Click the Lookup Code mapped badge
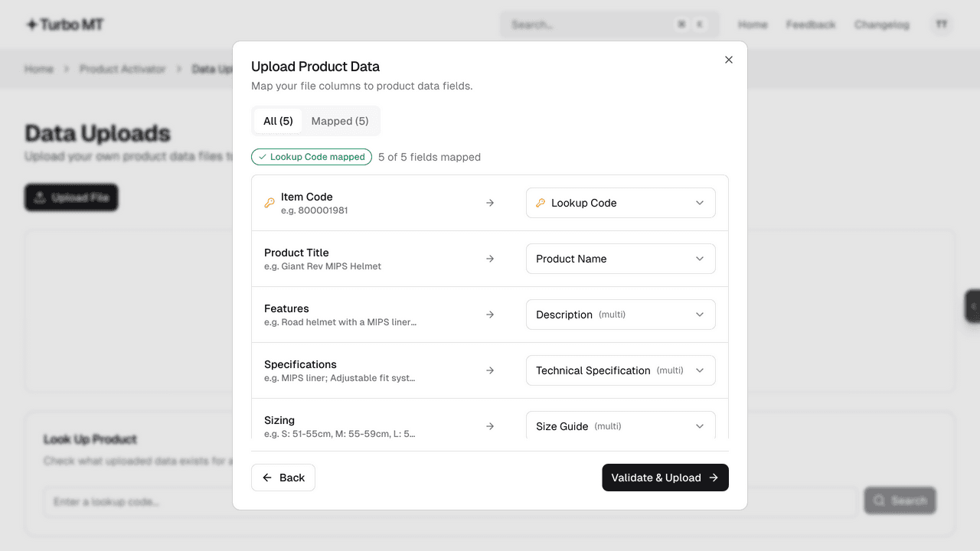 click(x=312, y=157)
